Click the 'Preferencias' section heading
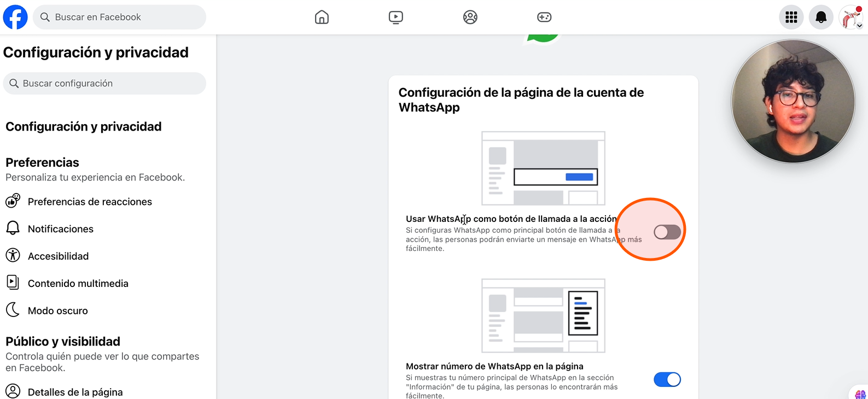Viewport: 868px width, 399px height. coord(42,162)
